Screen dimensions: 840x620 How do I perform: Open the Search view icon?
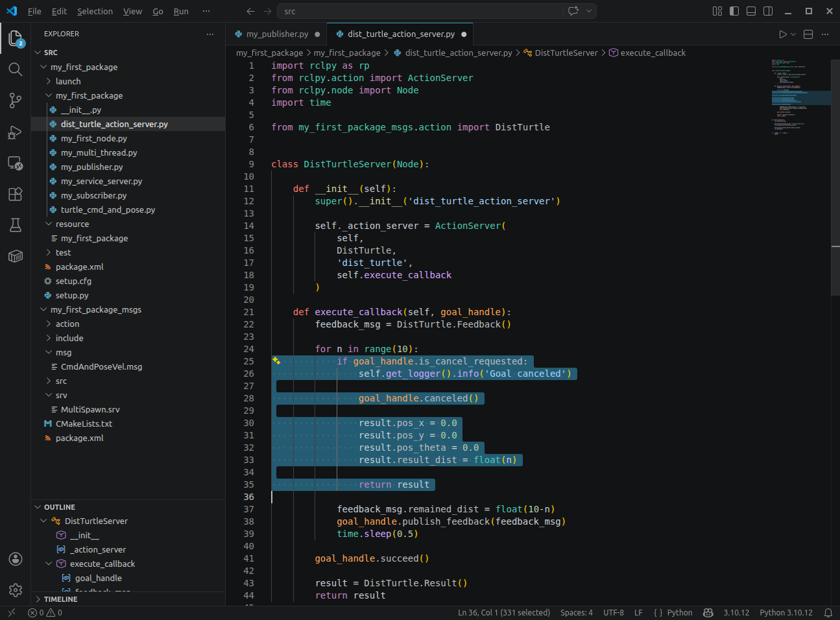click(x=16, y=69)
